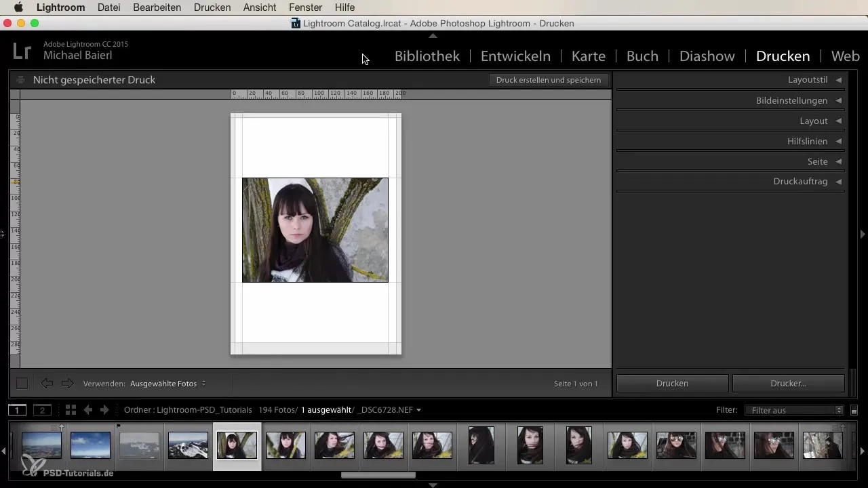Click the 194 Fotos count text

(278, 410)
